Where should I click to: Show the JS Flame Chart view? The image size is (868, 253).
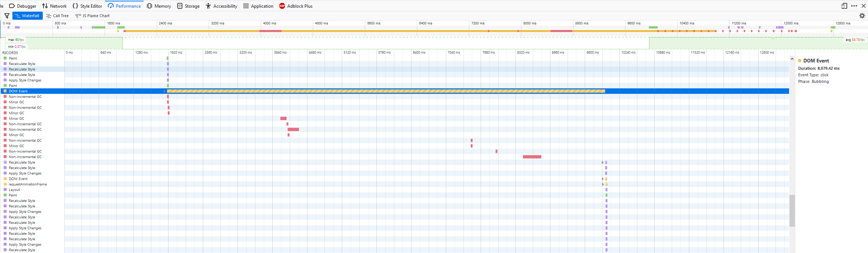[x=92, y=16]
